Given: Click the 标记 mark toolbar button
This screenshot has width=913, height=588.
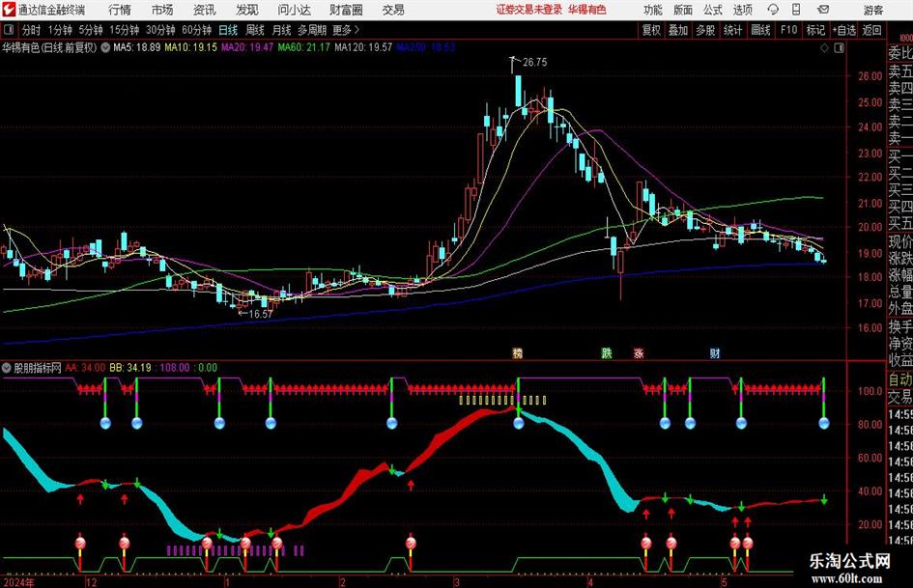Looking at the screenshot, I should coord(815,30).
